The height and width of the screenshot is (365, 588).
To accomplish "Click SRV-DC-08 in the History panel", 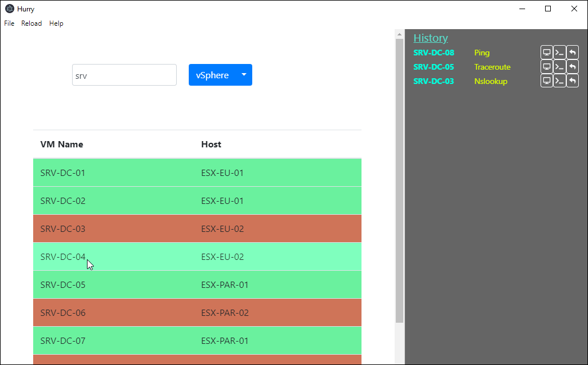I will [x=434, y=53].
